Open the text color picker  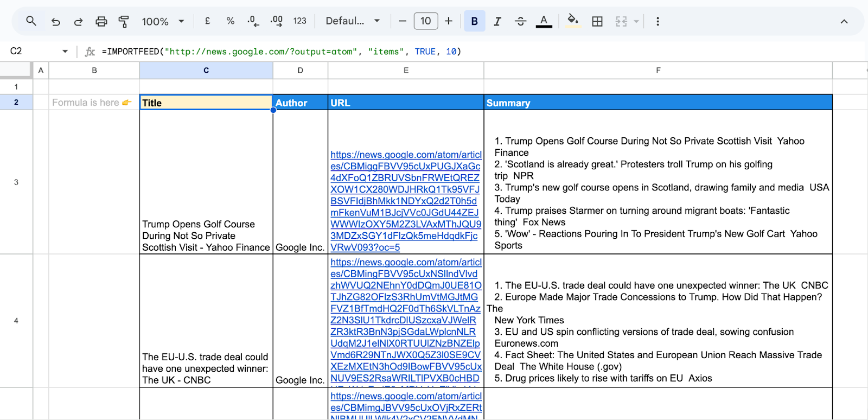point(544,21)
